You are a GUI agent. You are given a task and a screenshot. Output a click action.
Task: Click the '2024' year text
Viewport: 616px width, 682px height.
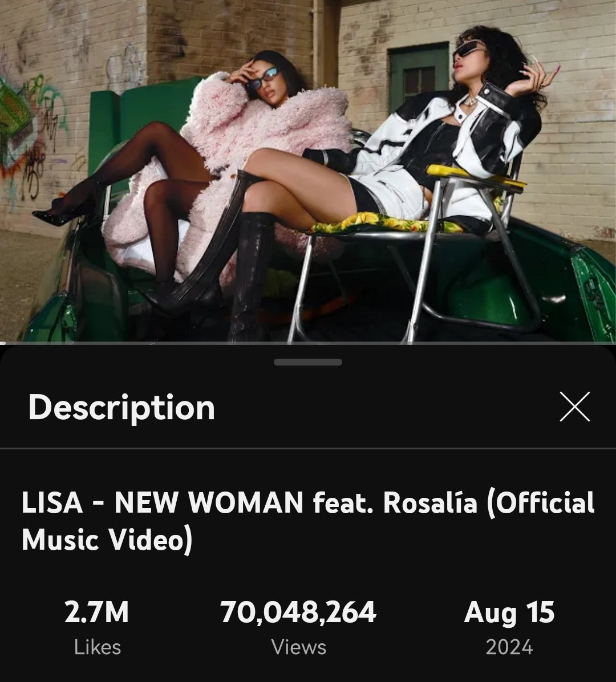pyautogui.click(x=509, y=647)
